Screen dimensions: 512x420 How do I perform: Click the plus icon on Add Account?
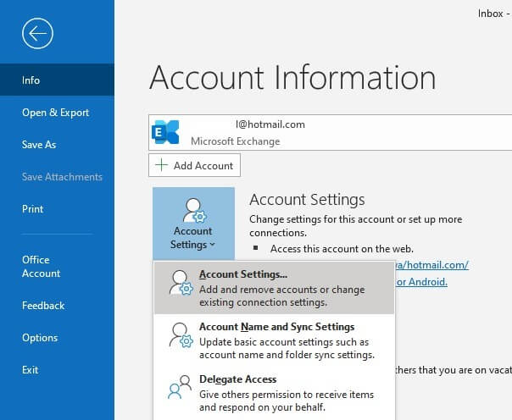161,165
